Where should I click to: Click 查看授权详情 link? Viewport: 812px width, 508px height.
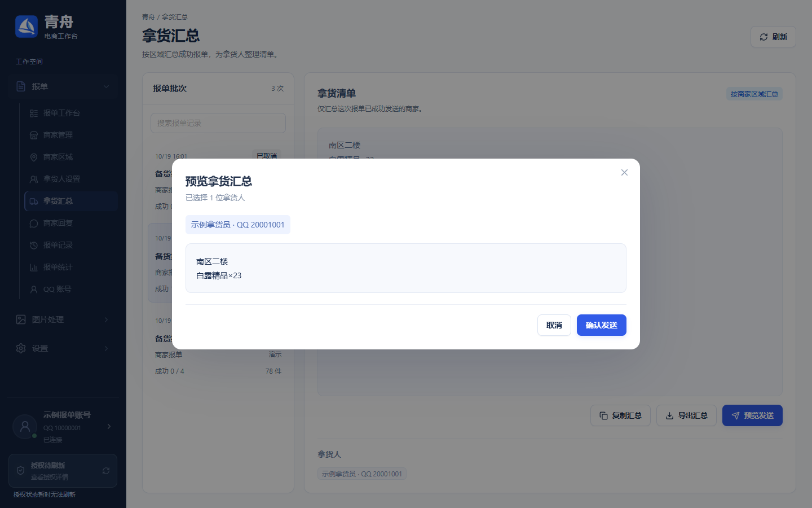click(50, 477)
